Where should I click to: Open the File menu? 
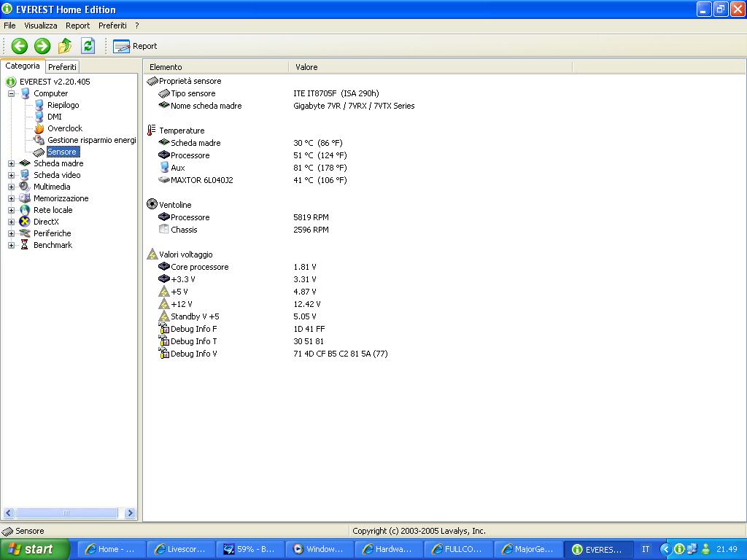[x=9, y=26]
